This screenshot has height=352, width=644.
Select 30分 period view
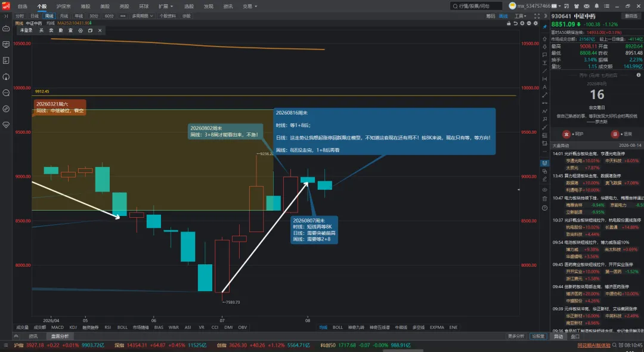coord(94,16)
